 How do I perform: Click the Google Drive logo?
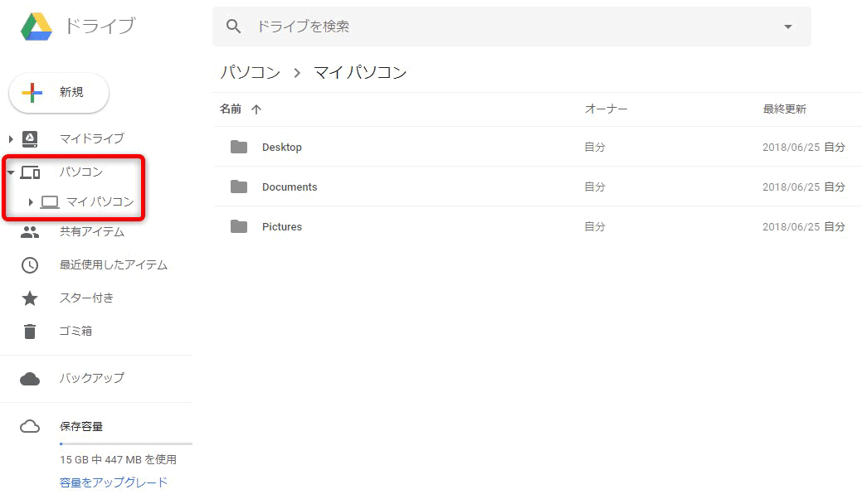(37, 27)
